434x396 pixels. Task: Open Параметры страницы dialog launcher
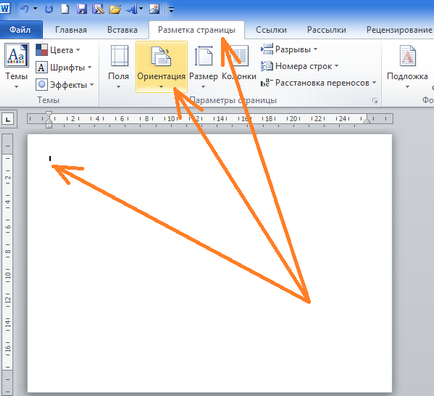(375, 101)
